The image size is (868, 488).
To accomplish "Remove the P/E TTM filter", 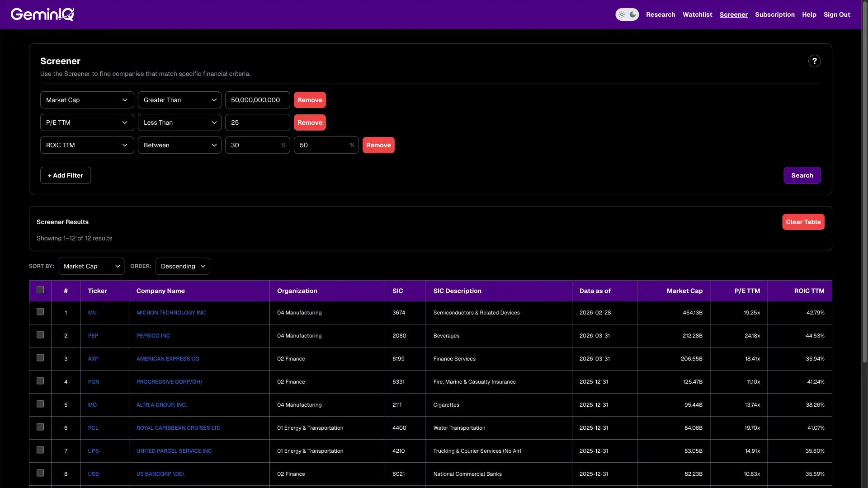I will [310, 122].
